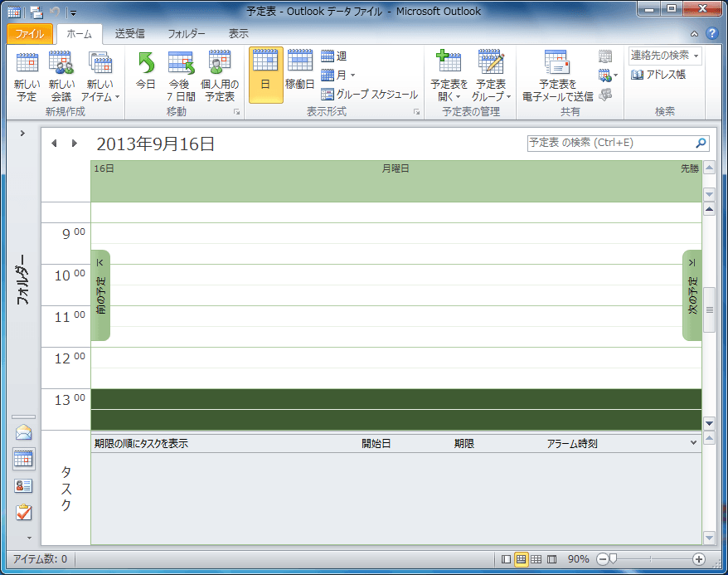The height and width of the screenshot is (575, 728).
Task: Open the フォルダー ribbon tab
Action: [x=187, y=33]
